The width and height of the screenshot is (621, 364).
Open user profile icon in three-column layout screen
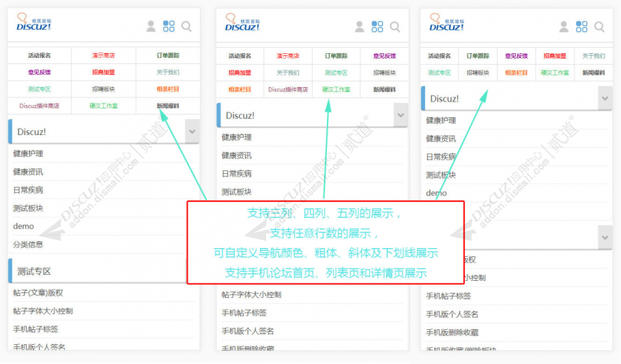click(x=151, y=27)
